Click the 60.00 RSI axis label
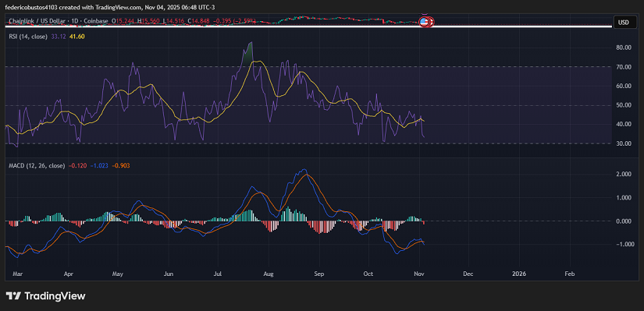 tap(624, 87)
